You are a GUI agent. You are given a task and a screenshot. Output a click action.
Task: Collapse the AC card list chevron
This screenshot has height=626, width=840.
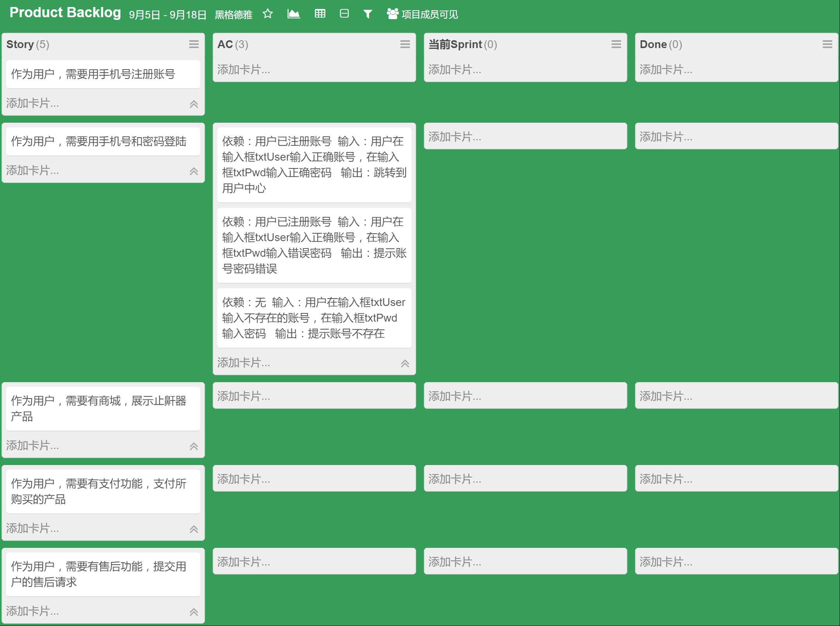405,363
